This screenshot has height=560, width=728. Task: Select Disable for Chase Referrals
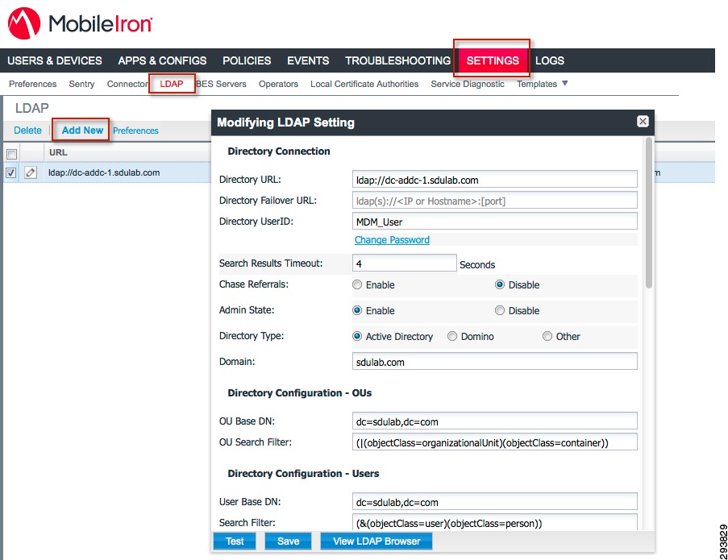(500, 284)
